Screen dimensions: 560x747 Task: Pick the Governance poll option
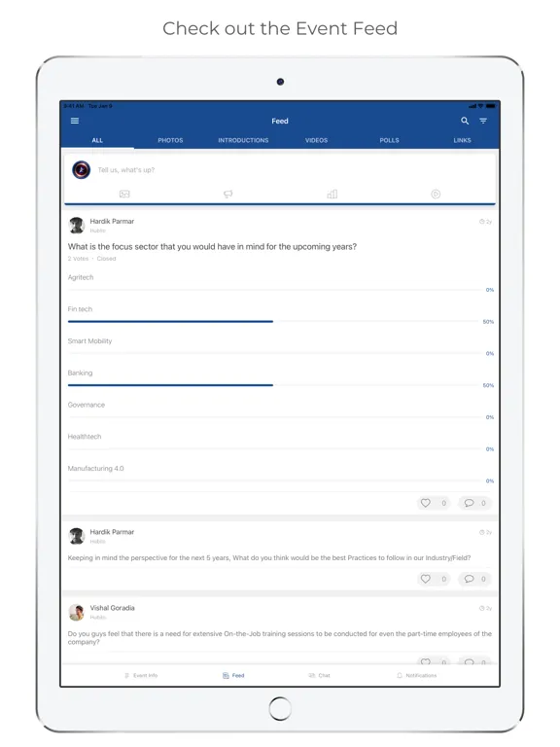click(87, 405)
